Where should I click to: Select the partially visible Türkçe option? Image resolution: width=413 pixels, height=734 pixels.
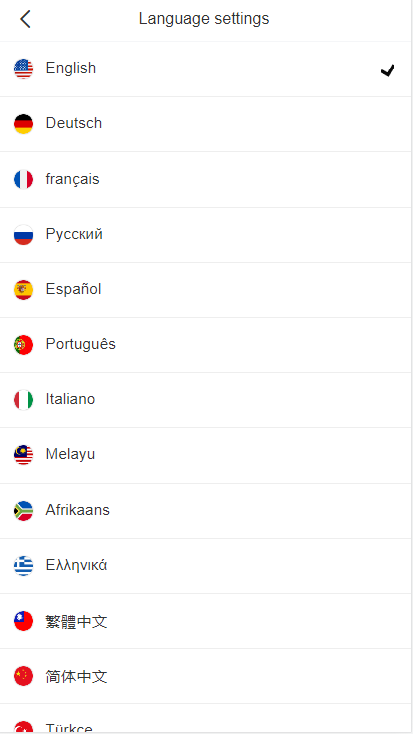(x=206, y=719)
